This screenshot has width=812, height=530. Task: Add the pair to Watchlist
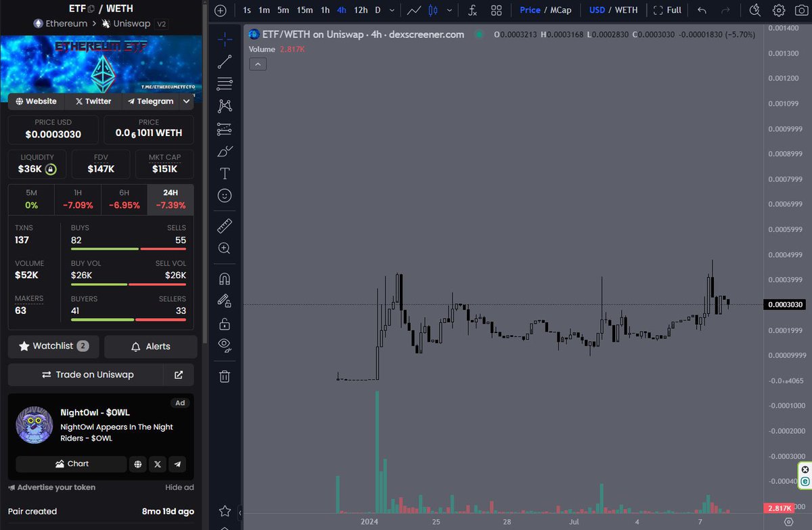pos(53,346)
